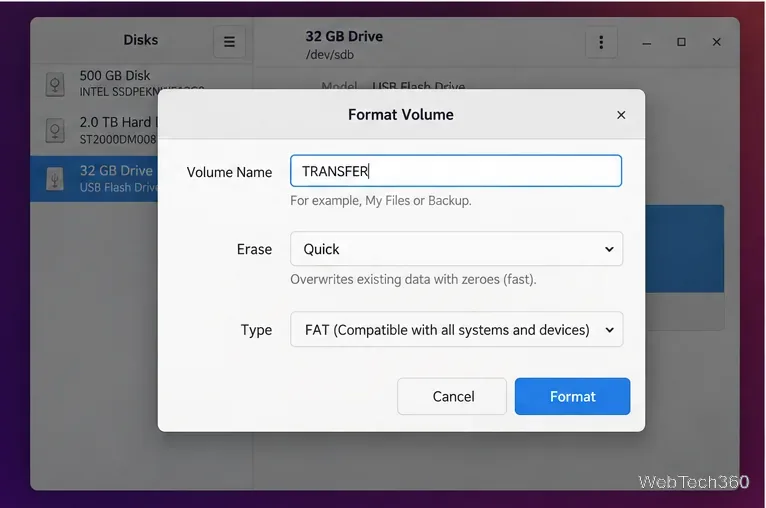Screen dimensions: 766x508
Task: Click the 500 GB Disk drive icon
Action: pos(55,85)
